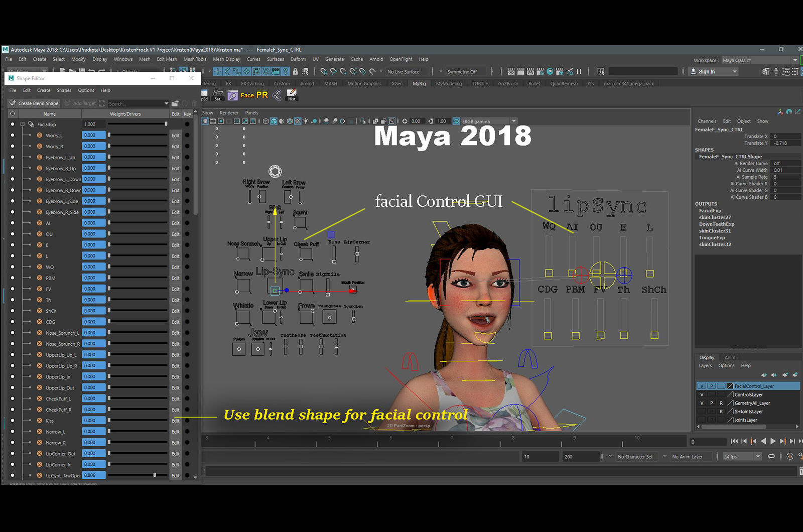This screenshot has width=803, height=532.
Task: Click the question mark help icon
Action: [x=285, y=72]
